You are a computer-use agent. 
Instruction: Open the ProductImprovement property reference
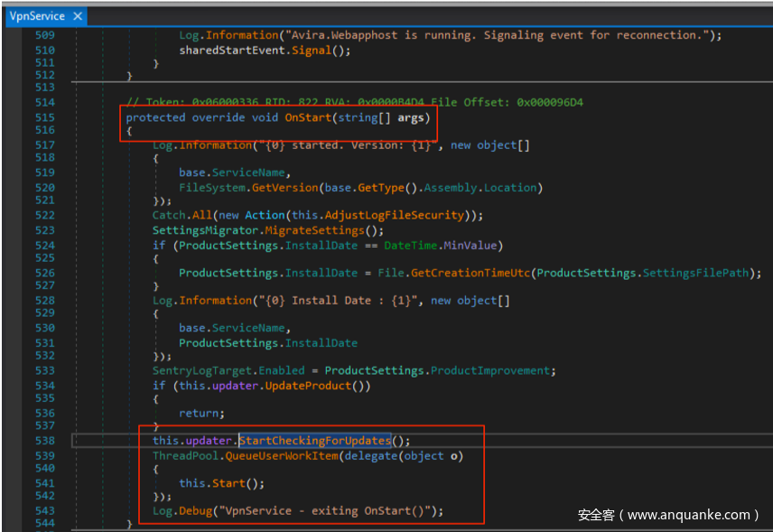[x=491, y=370]
